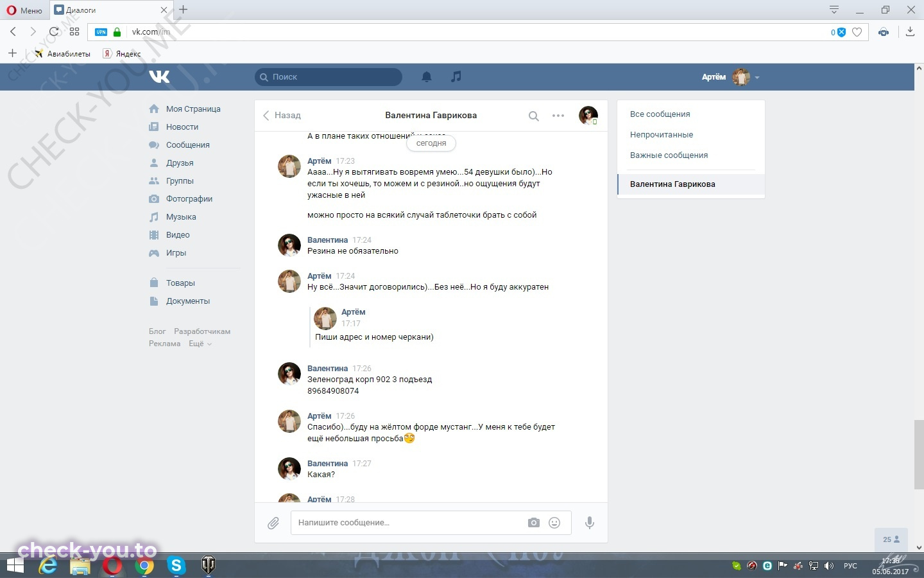924x578 pixels.
Task: Open the online friends counter 25
Action: pos(891,539)
